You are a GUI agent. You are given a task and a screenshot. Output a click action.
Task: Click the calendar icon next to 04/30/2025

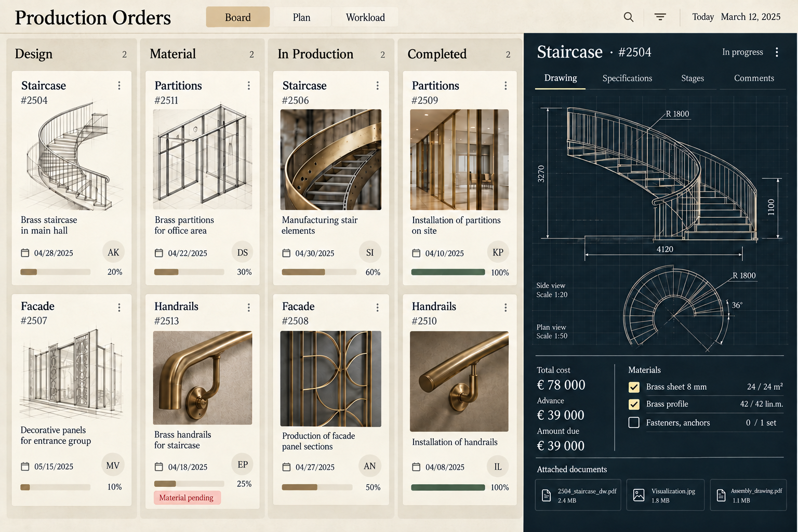(x=286, y=253)
